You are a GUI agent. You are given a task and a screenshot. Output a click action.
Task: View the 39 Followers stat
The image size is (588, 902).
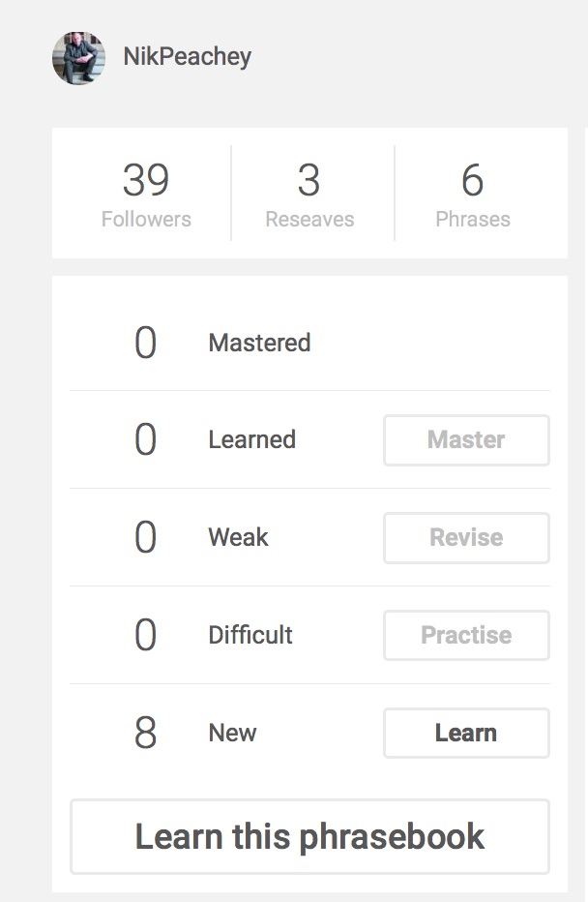[x=146, y=195]
